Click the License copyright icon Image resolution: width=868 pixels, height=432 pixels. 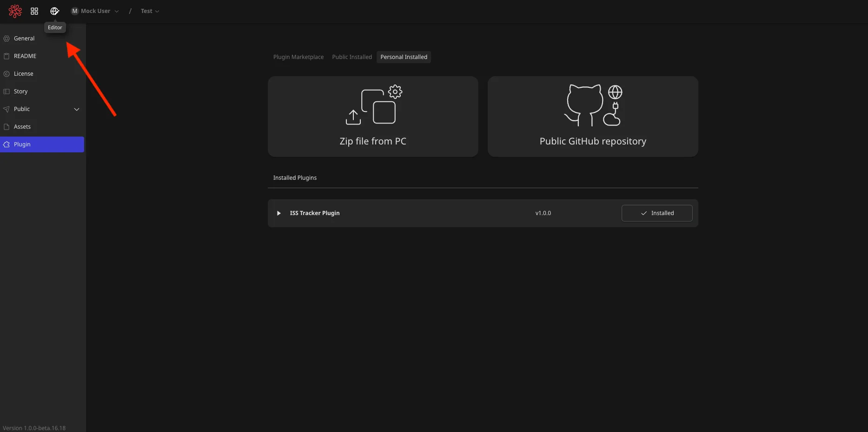pos(7,74)
